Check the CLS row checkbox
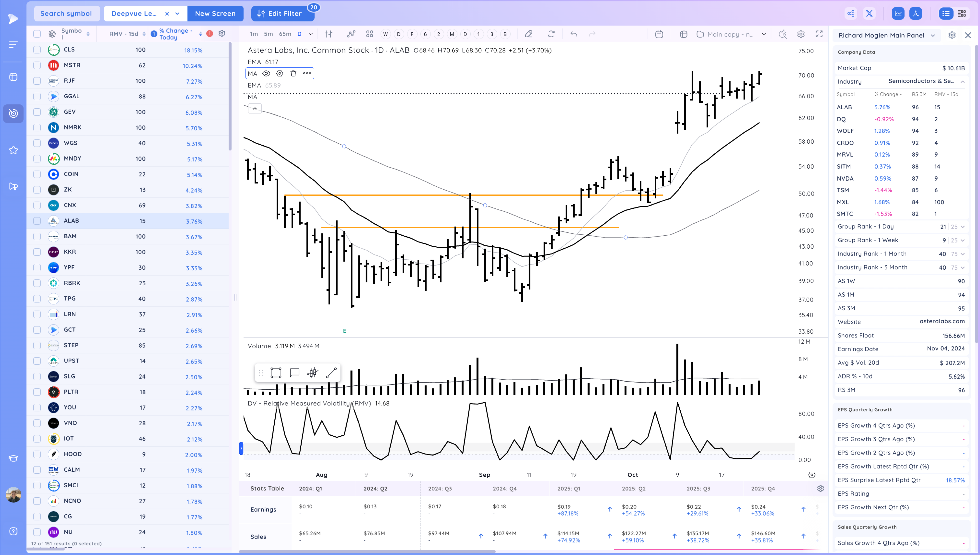 click(37, 50)
